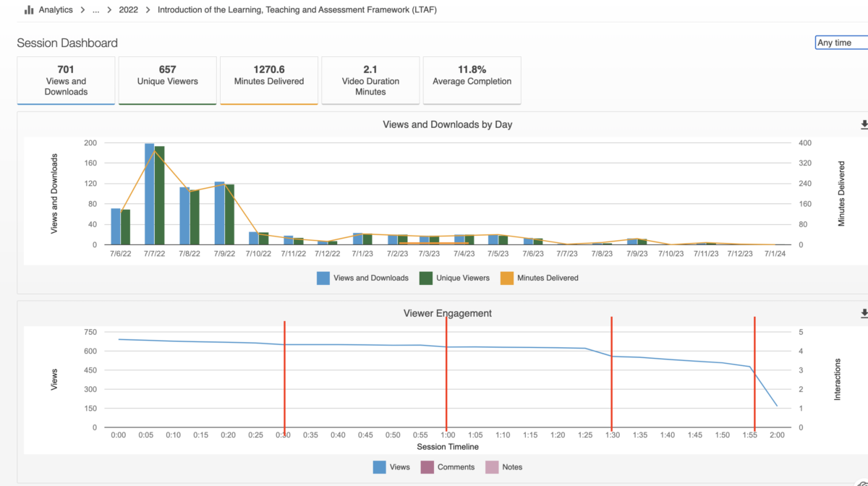Select the 11.8% Average Completion card
The height and width of the screenshot is (486, 868).
[472, 80]
